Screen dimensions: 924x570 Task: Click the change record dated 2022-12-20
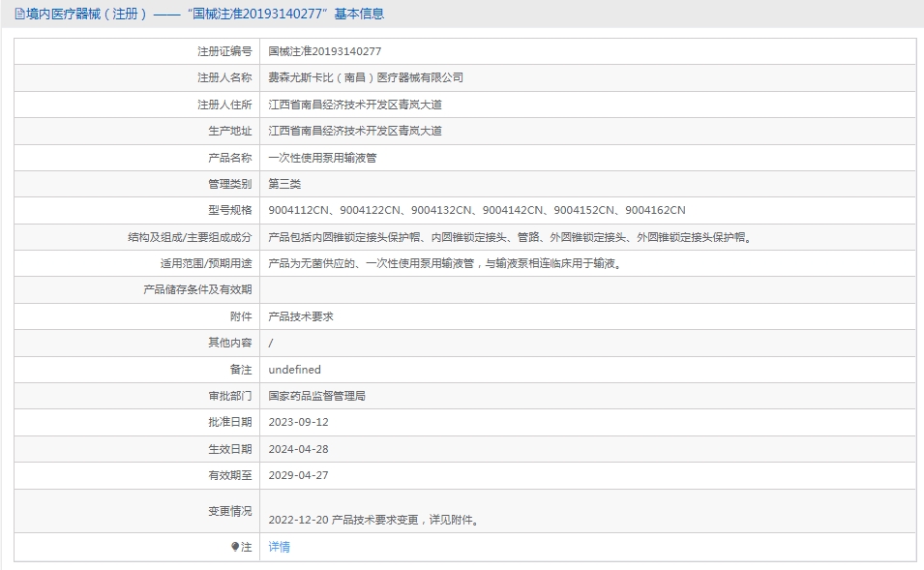coord(374,520)
